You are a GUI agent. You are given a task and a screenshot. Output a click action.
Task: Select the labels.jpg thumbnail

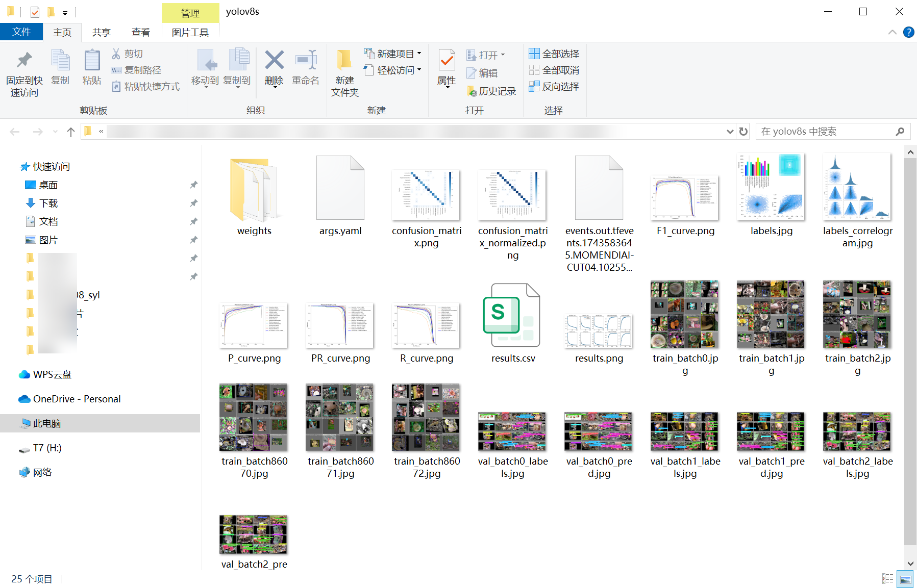[x=771, y=187]
